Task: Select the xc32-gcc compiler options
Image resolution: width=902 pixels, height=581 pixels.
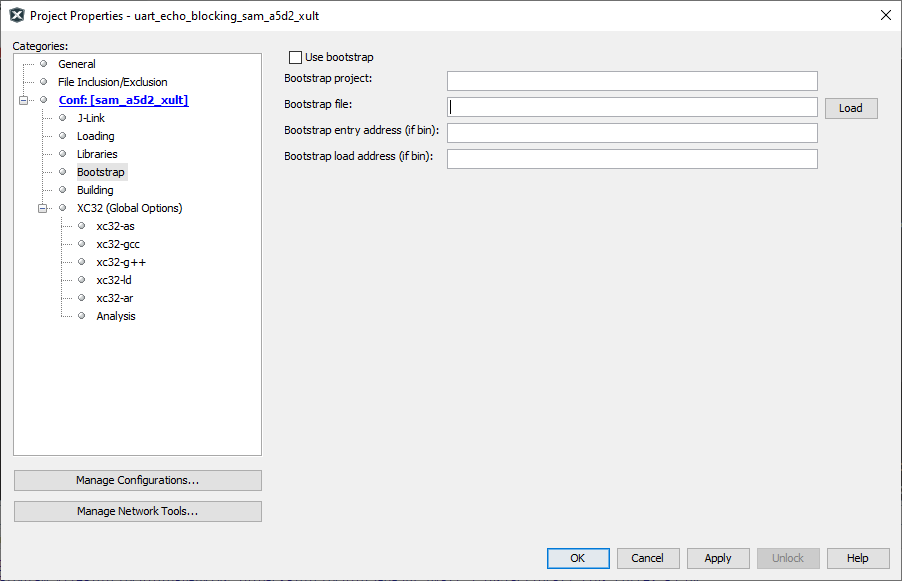Action: (x=117, y=244)
